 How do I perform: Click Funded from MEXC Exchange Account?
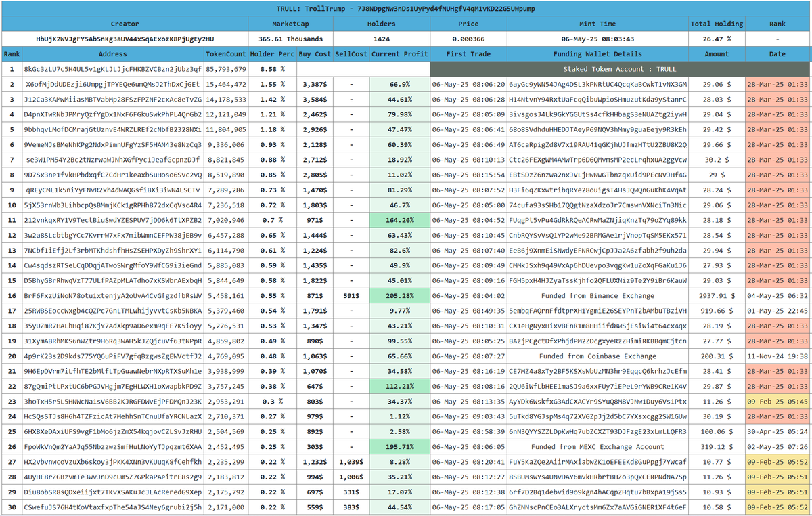(598, 447)
